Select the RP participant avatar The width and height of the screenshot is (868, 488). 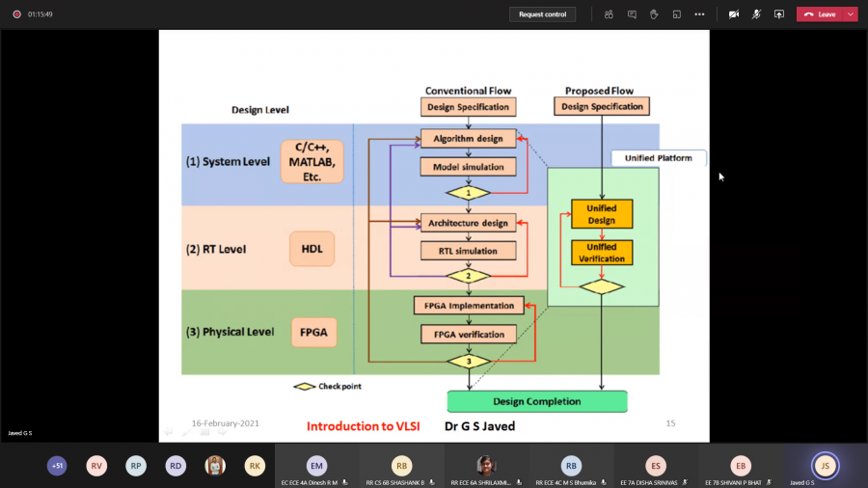(x=136, y=466)
